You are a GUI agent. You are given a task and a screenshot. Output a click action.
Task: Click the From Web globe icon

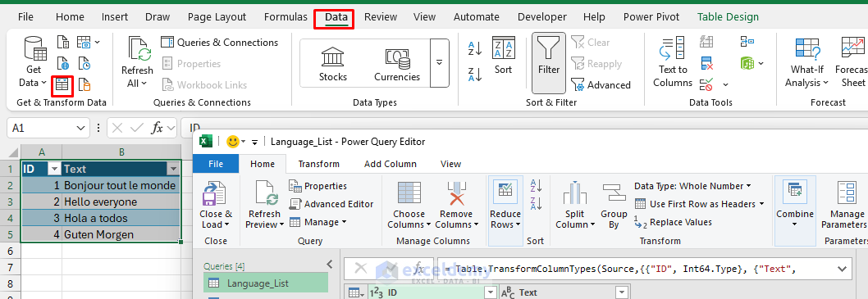point(63,63)
